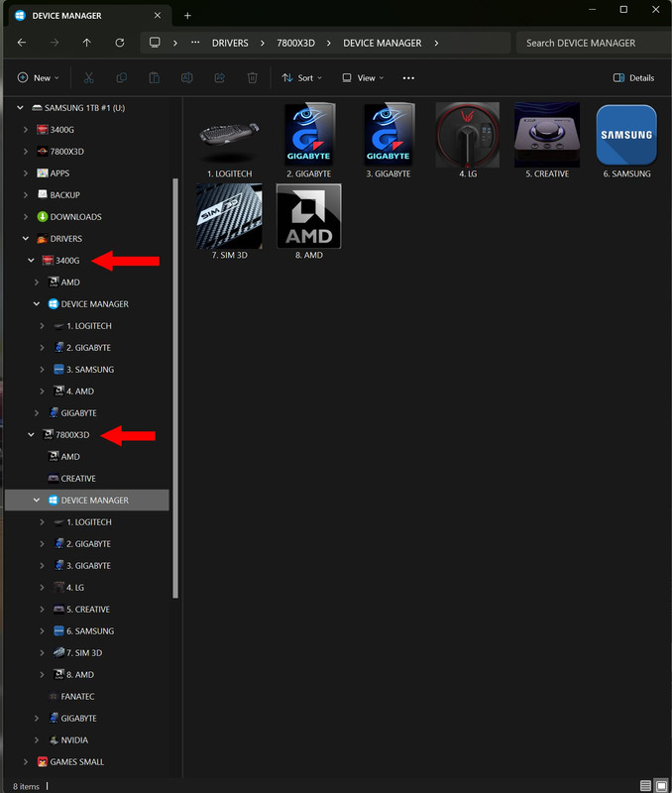
Task: Open the 5. CREATIVE folder thumbnail
Action: [x=547, y=141]
